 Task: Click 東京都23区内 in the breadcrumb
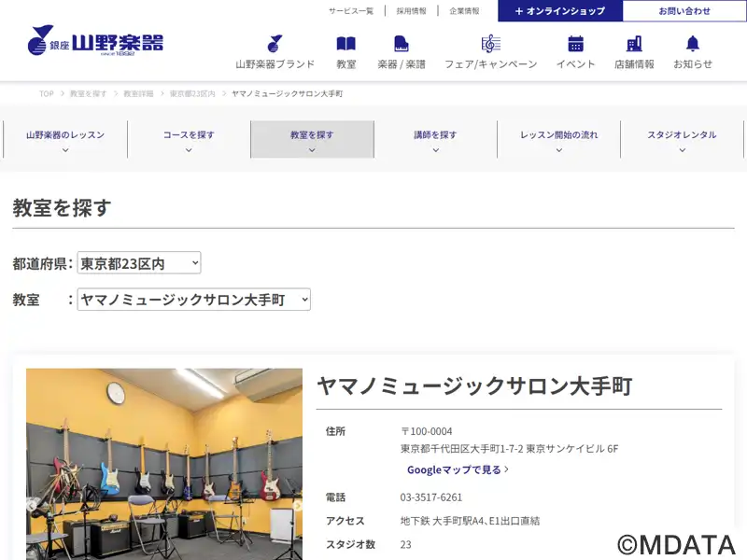[x=192, y=94]
